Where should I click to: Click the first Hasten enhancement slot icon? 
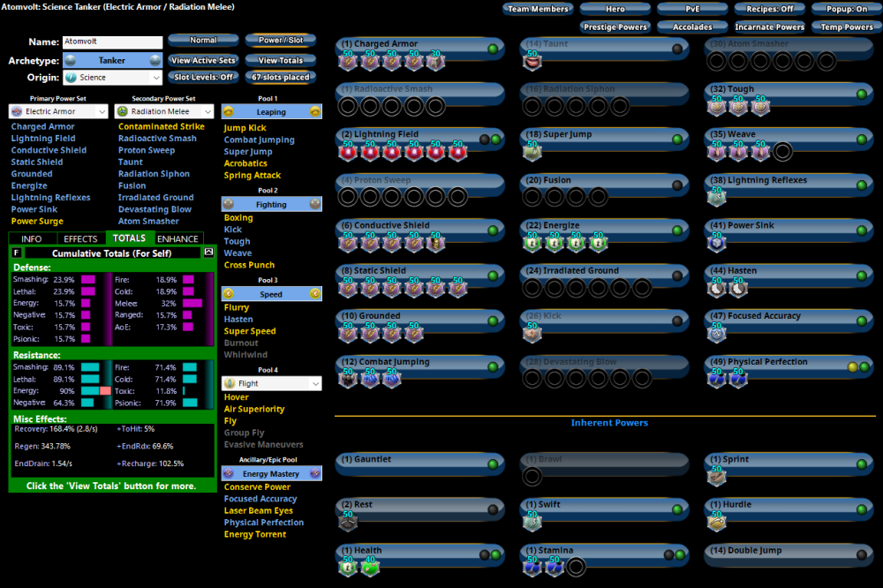(x=716, y=288)
